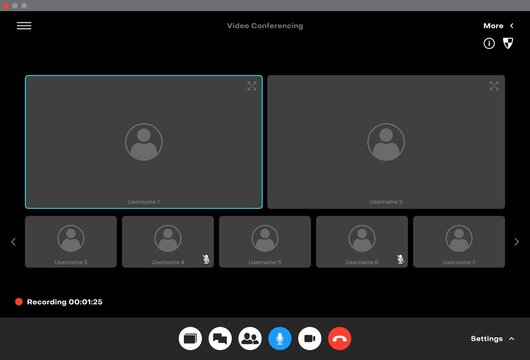The width and height of the screenshot is (530, 360).
Task: Click muted mic icon on Username 4
Action: click(206, 259)
